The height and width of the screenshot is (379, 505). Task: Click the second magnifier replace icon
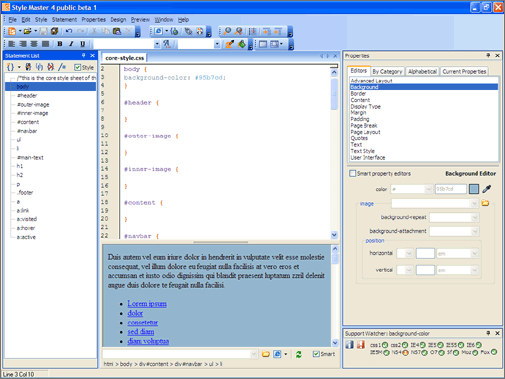(x=239, y=31)
